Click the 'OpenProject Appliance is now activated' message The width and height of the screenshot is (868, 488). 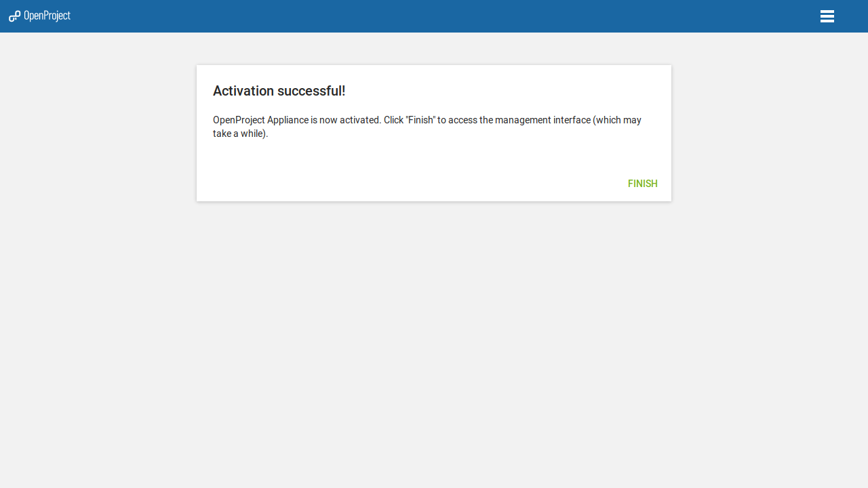tap(427, 127)
